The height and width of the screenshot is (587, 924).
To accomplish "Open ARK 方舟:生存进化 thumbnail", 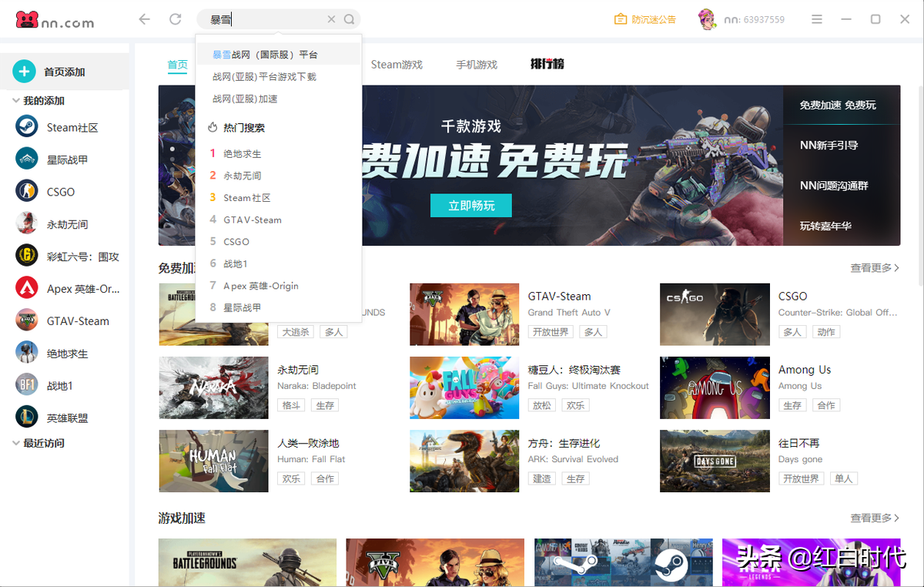I will pos(464,461).
